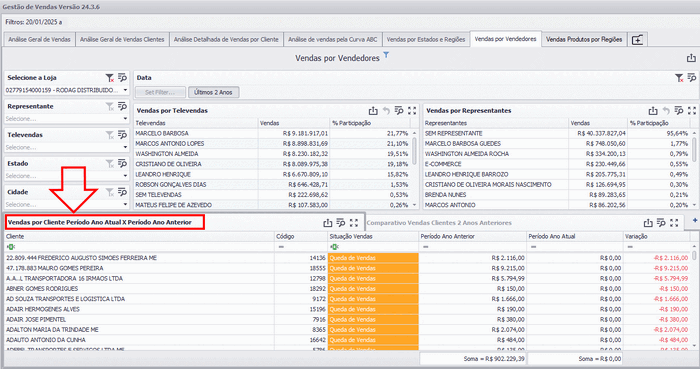The width and height of the screenshot is (700, 369).
Task: Open the Televendas filter inspect-data icon
Action: click(x=122, y=135)
